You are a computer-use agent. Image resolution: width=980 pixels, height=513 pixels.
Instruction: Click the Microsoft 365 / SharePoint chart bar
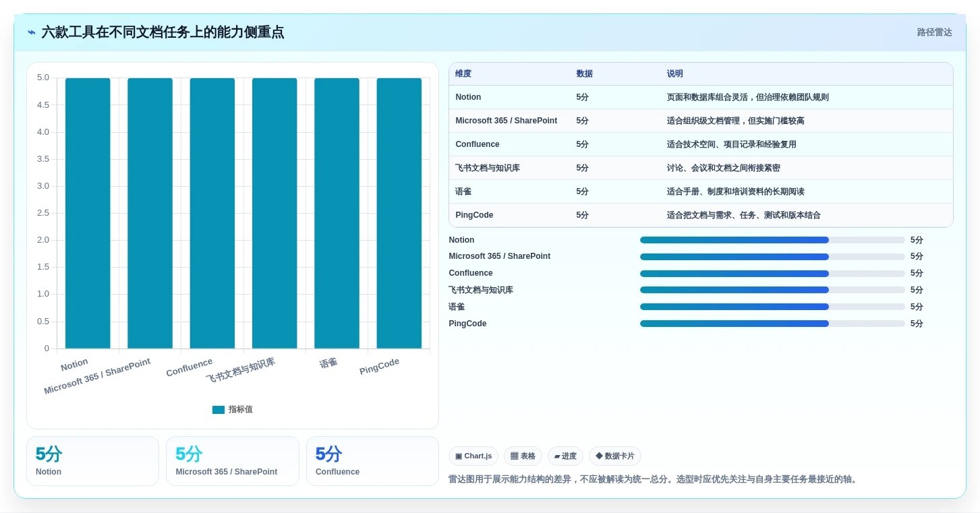click(x=150, y=213)
